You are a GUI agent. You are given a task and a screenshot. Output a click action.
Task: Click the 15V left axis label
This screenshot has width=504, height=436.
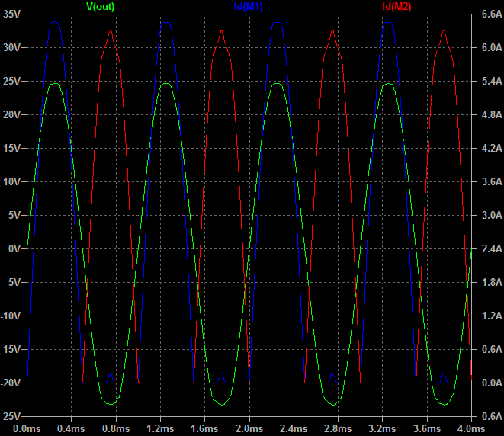click(x=12, y=148)
